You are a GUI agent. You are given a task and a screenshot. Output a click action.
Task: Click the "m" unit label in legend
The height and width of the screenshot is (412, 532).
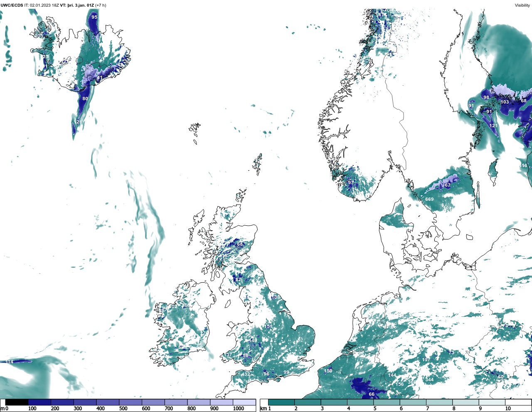click(x=2, y=409)
